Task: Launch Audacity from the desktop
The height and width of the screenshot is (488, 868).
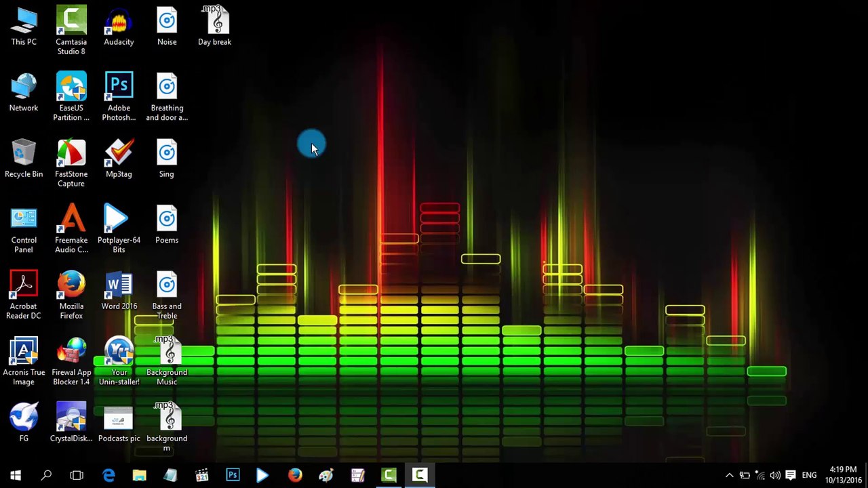Action: point(119,27)
